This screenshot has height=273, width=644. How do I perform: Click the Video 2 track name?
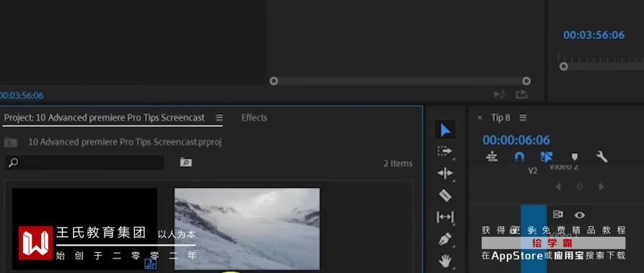coord(563,167)
